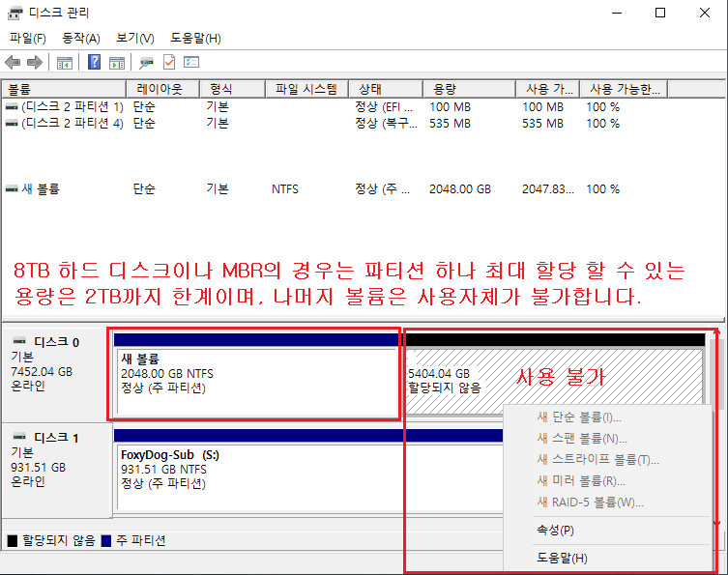This screenshot has height=575, width=728.
Task: Sort by the 레이아웃 column header
Action: pyautogui.click(x=163, y=89)
